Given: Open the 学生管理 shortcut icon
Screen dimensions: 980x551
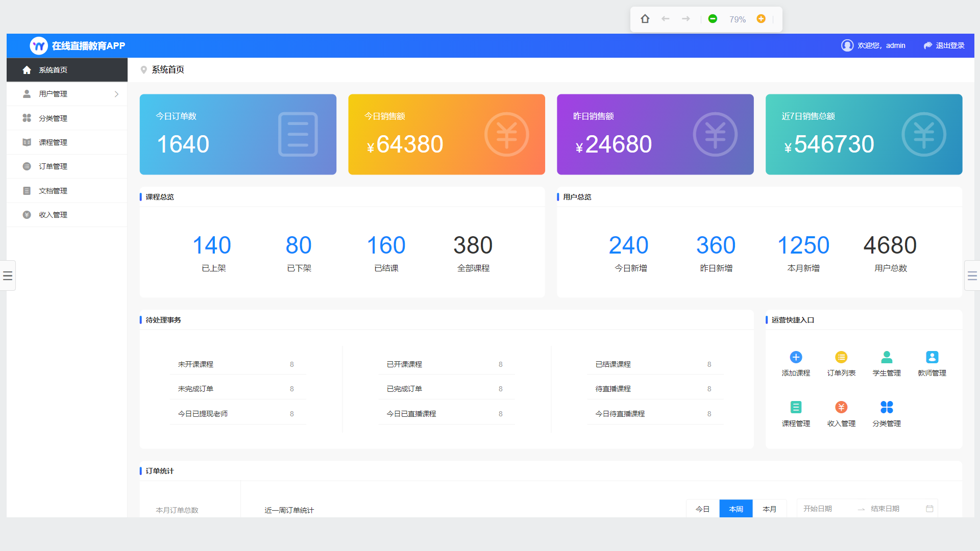Looking at the screenshot, I should pos(887,357).
